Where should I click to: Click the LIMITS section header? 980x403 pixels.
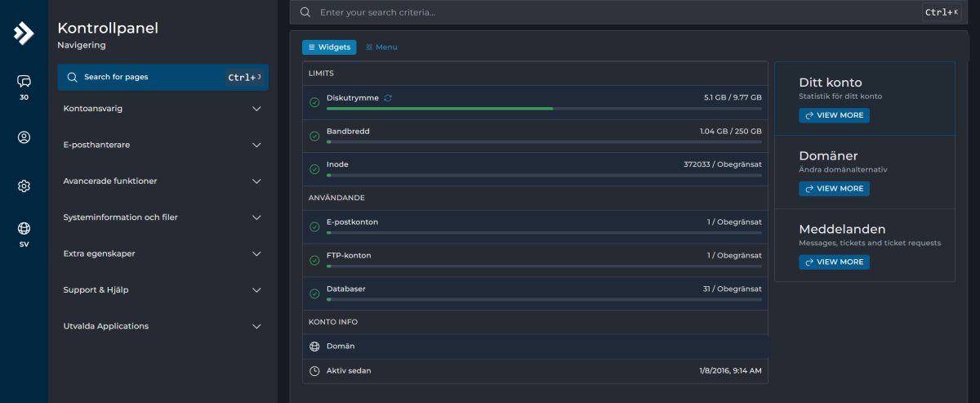click(321, 74)
